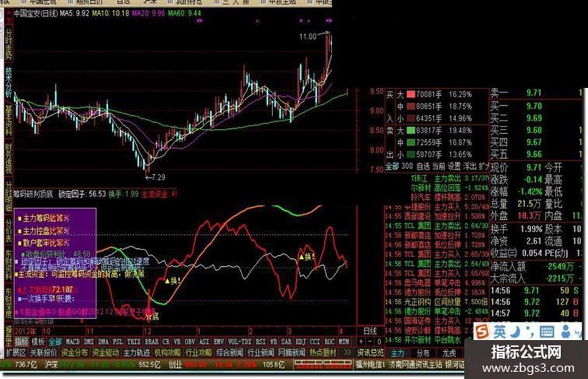The height and width of the screenshot is (379, 588).
Task: Switch the indicator to BRAR
Action: point(151,342)
